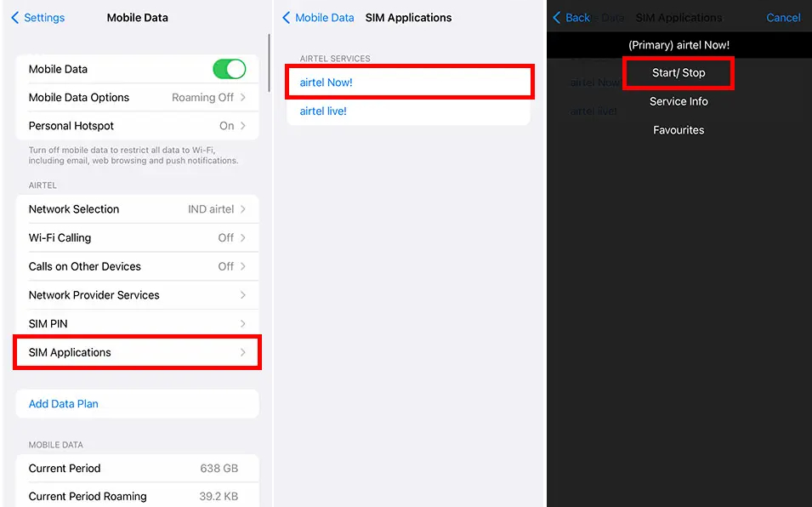The image size is (812, 507).
Task: Open the SIM PIN row
Action: tap(137, 323)
